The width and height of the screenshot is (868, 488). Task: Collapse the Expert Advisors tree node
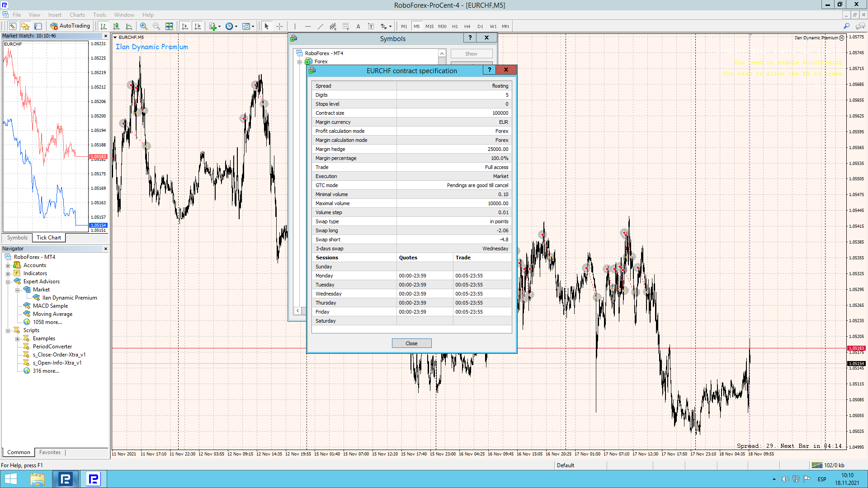(8, 282)
